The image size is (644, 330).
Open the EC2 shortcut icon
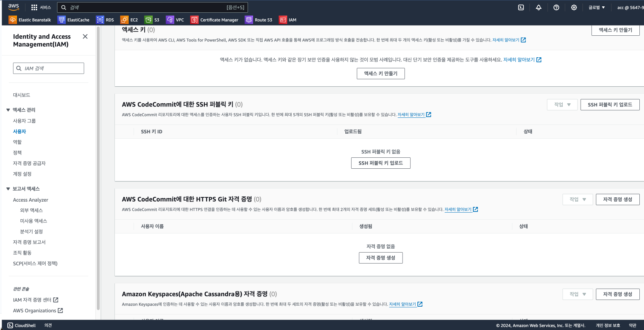(x=124, y=20)
